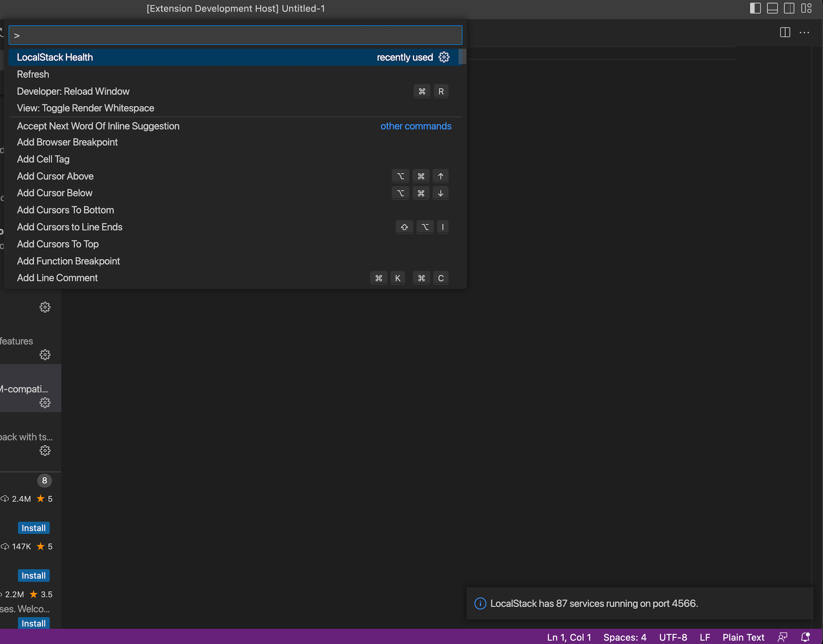Click Install button under 2.2M extension
The height and width of the screenshot is (644, 823).
pyautogui.click(x=34, y=623)
